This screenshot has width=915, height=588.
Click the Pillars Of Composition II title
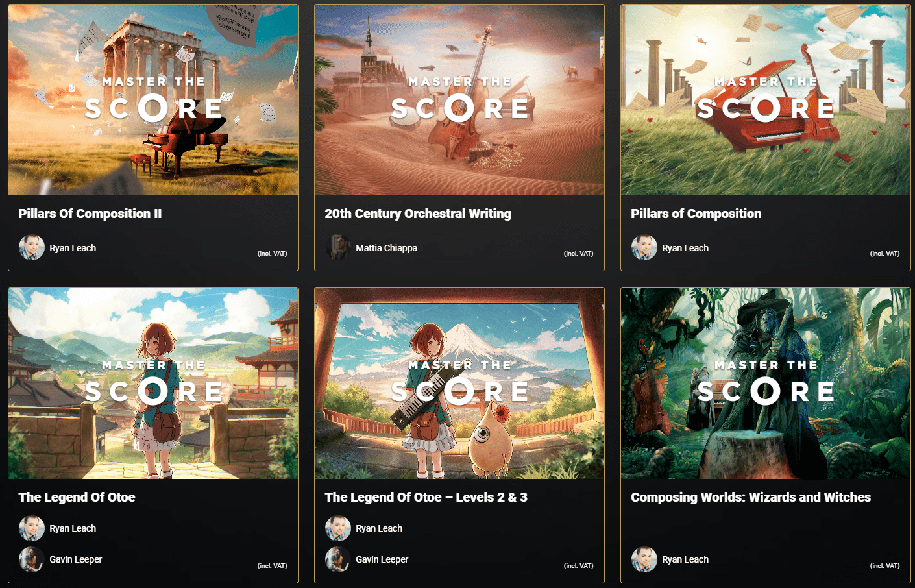[90, 214]
